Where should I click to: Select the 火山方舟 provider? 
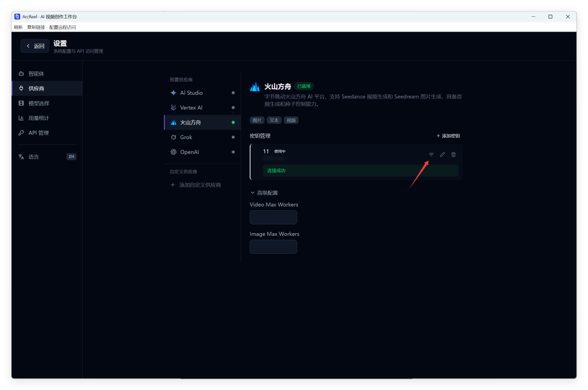coord(203,122)
